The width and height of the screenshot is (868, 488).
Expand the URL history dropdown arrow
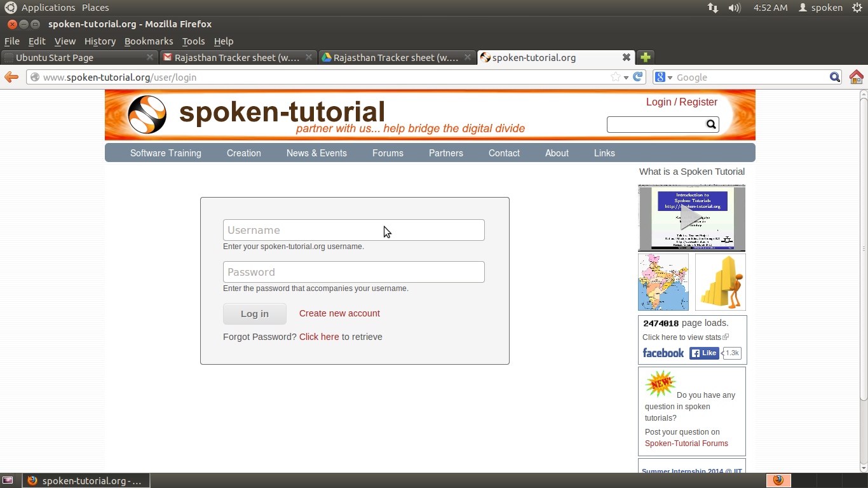[x=626, y=78]
